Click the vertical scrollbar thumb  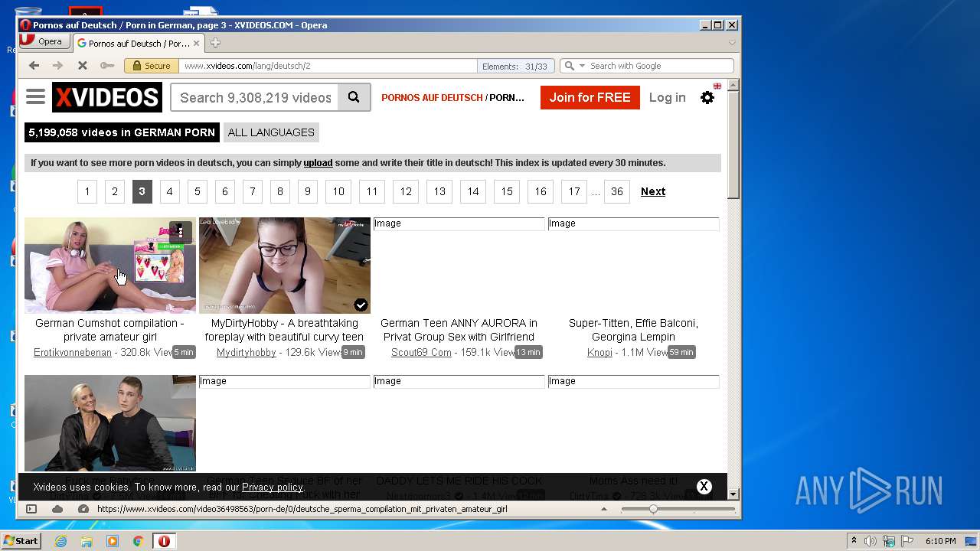click(733, 145)
